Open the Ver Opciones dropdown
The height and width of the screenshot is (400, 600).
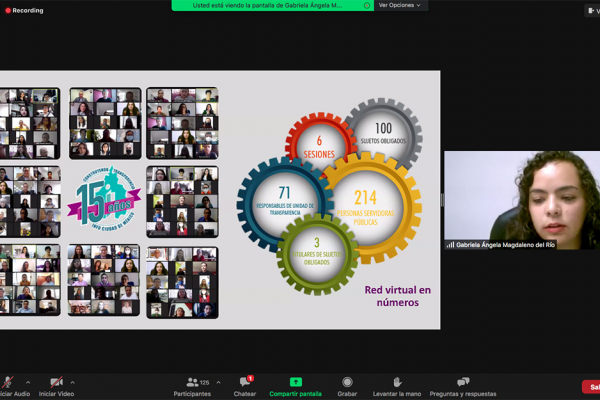click(x=399, y=5)
